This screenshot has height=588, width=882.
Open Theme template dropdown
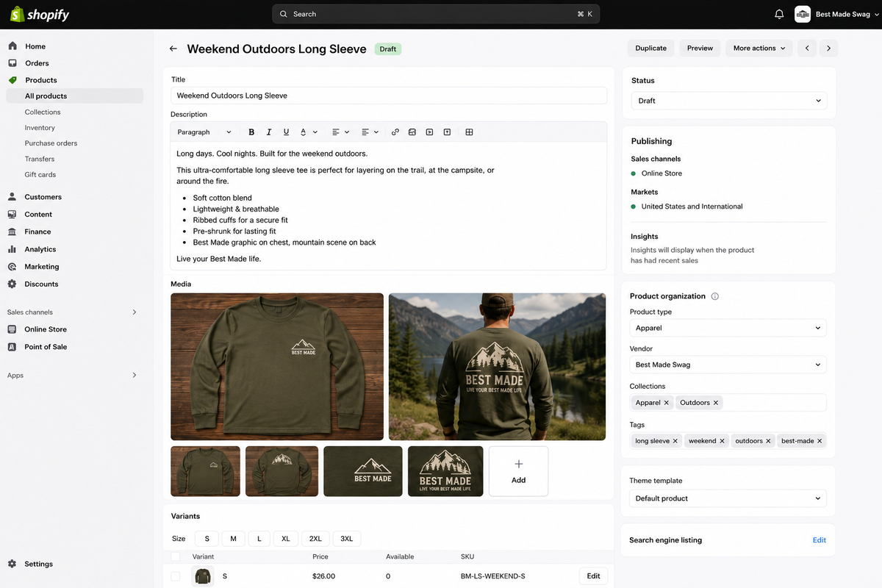coord(728,498)
